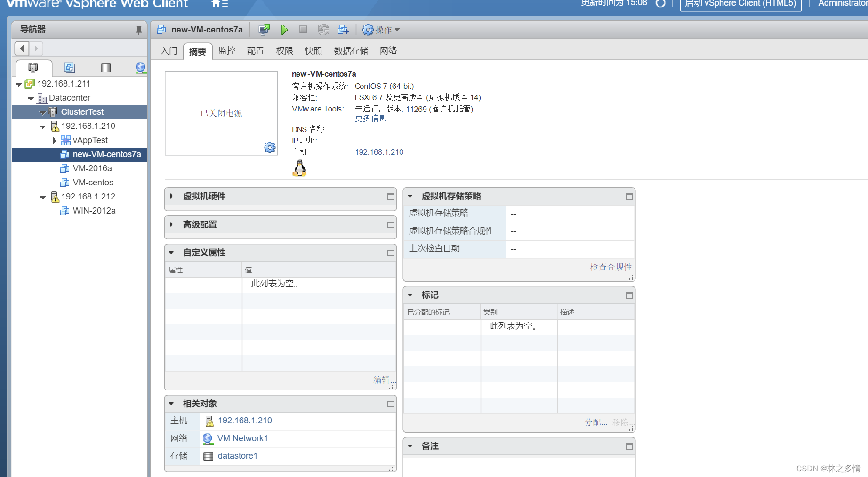Open the 快照 tab
Viewport: 868px width, 477px height.
(313, 51)
